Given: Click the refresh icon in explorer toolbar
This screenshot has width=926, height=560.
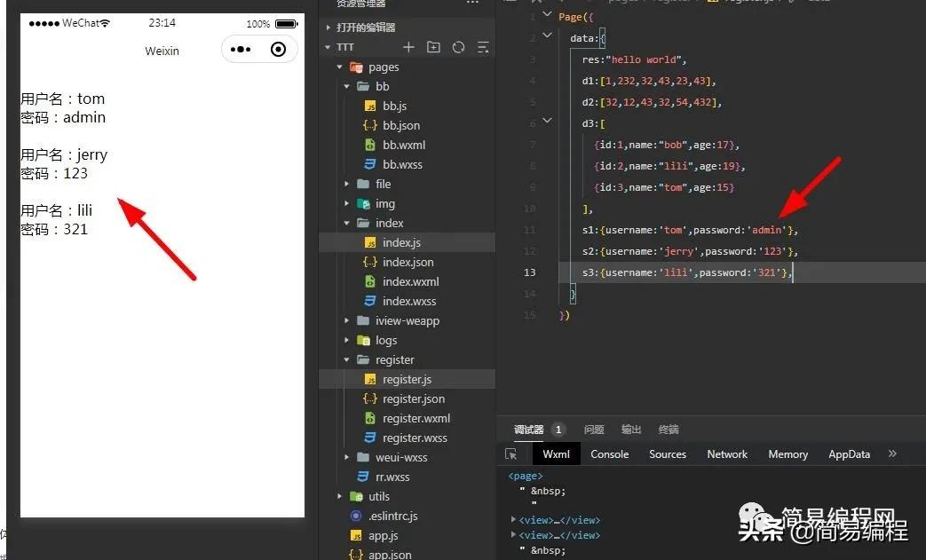Looking at the screenshot, I should (x=458, y=47).
